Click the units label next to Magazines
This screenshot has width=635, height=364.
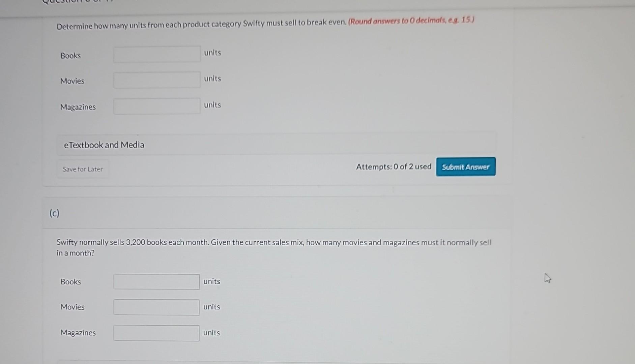coord(212,105)
